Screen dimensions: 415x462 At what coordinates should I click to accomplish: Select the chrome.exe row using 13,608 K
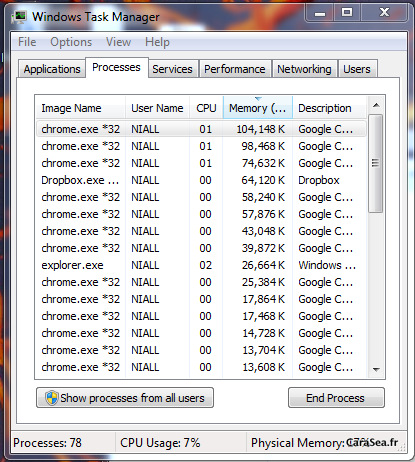coord(201,367)
